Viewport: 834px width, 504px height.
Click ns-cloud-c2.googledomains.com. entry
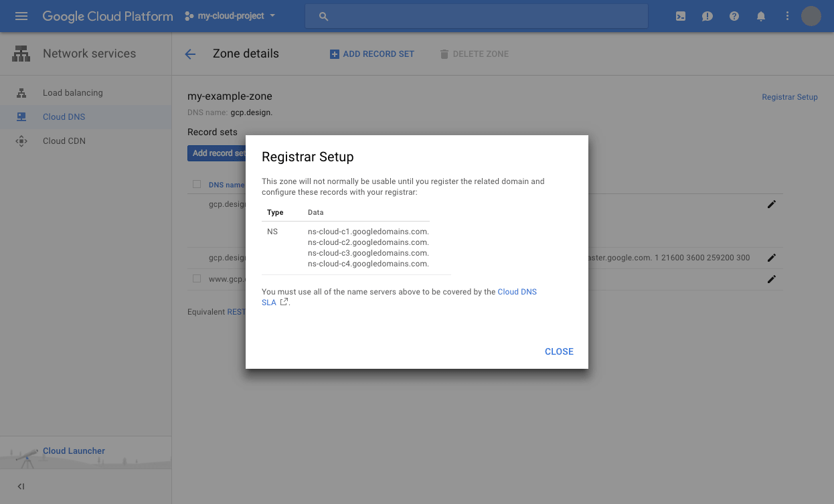(x=368, y=242)
